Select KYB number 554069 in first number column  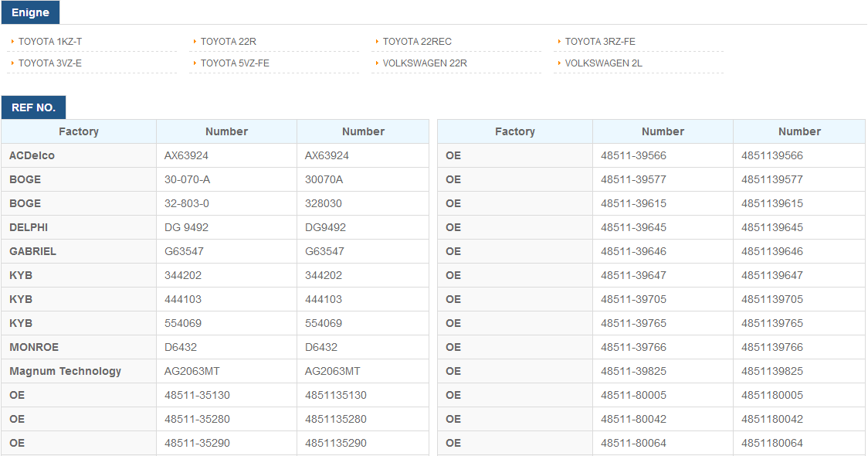pos(226,323)
